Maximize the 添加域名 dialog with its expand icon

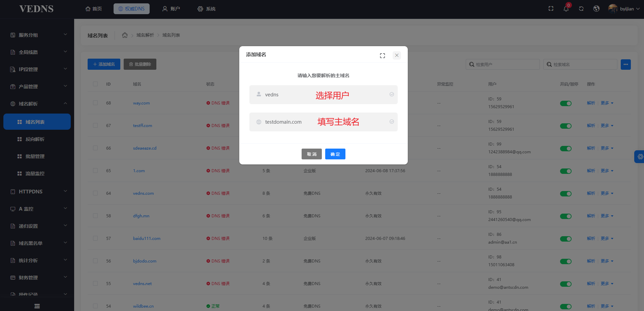382,56
